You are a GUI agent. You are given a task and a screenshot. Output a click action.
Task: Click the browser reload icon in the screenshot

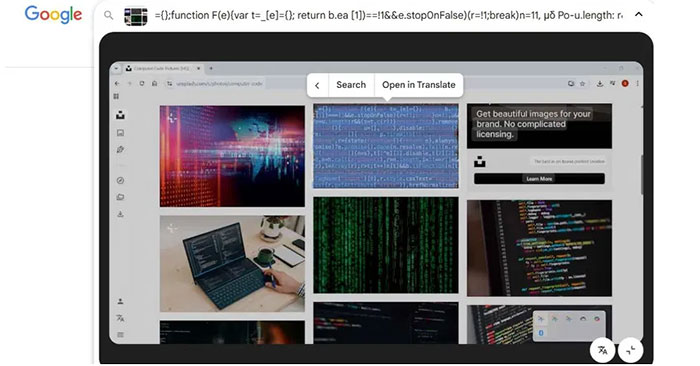click(142, 83)
